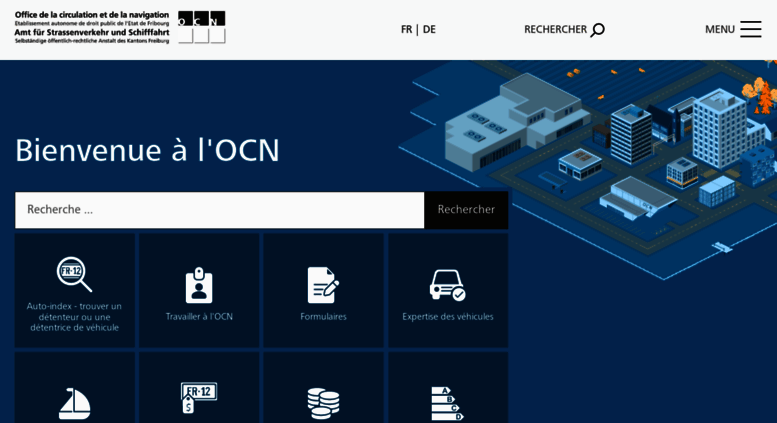Switch language to FR

[x=406, y=30]
